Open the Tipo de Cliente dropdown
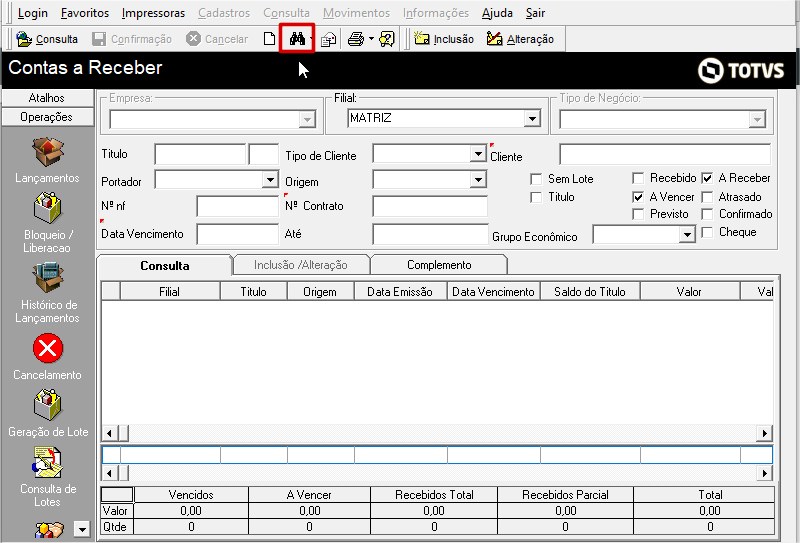The image size is (800, 543). click(x=478, y=154)
